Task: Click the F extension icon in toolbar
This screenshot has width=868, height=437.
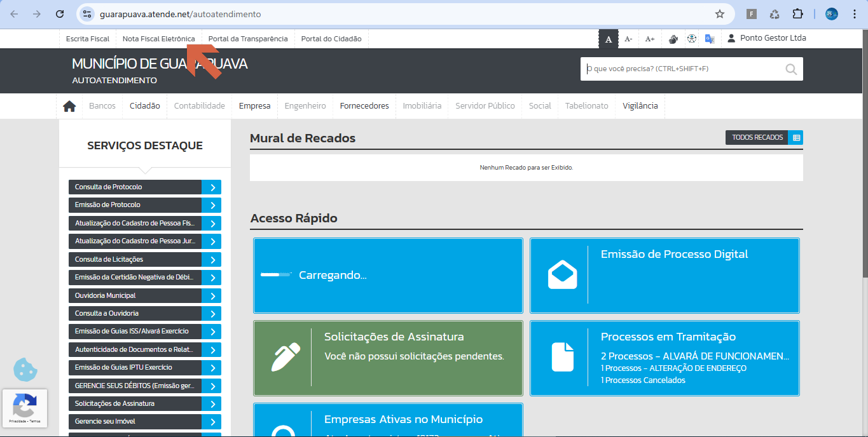Action: tap(752, 14)
